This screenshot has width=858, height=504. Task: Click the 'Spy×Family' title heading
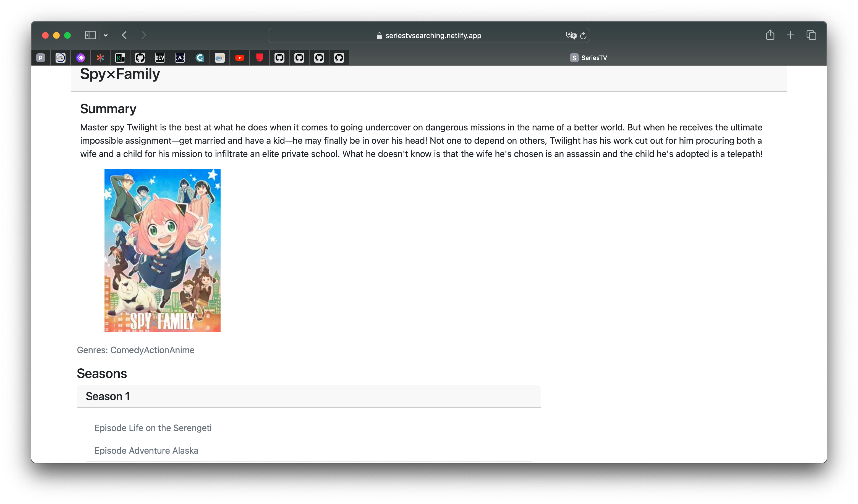(x=120, y=74)
